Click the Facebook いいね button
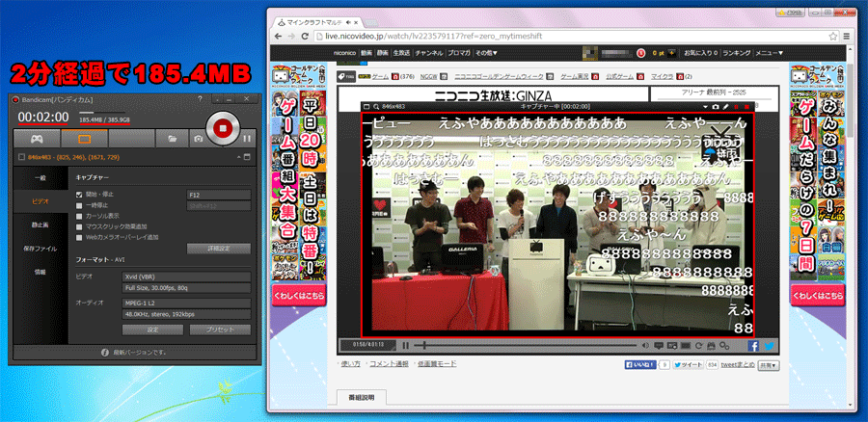Viewport: 868px width, 422px height. tap(641, 365)
